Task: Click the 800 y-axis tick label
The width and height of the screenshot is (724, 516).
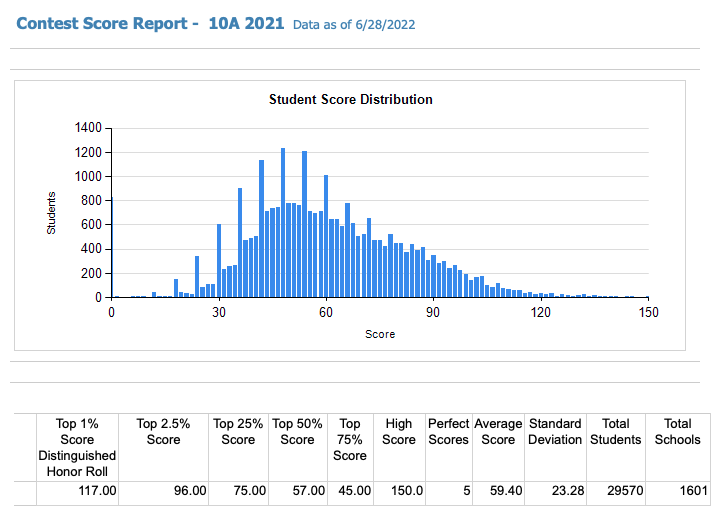Action: (x=91, y=200)
